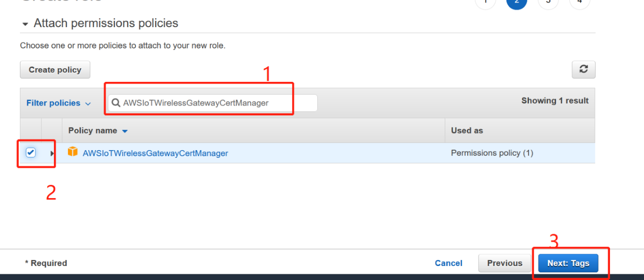Click the policy search field

(x=213, y=103)
